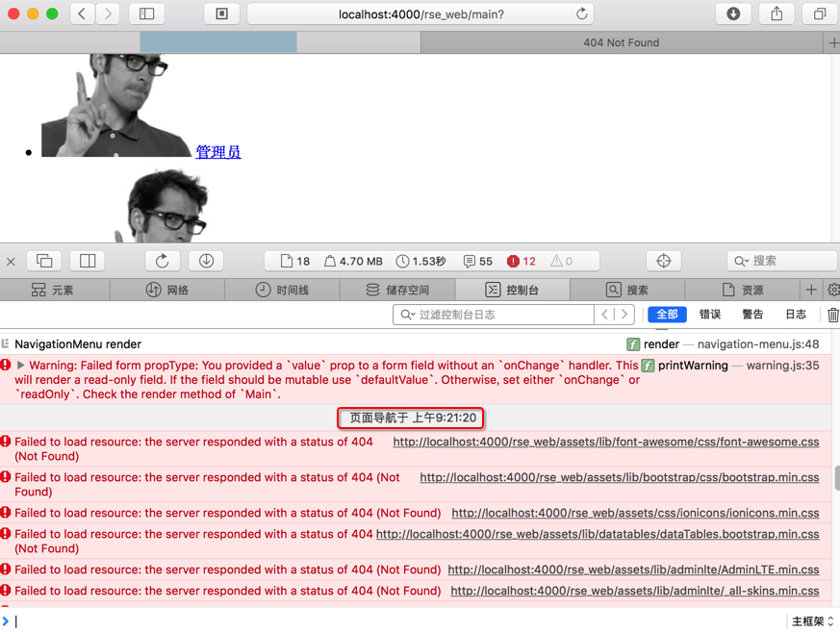Reload page using address bar refresh icon

tap(581, 13)
